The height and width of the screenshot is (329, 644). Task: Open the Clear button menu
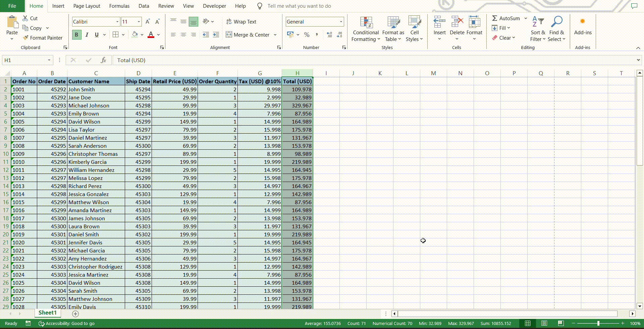503,38
